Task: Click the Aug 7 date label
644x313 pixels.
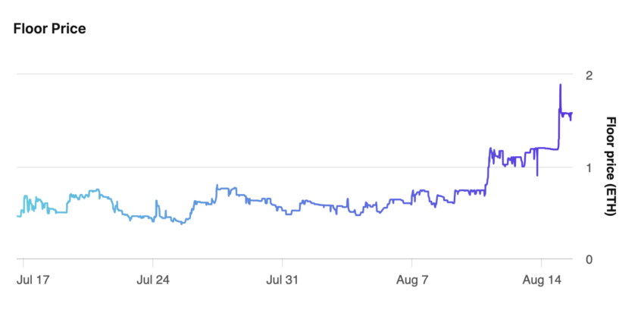Action: tap(412, 280)
